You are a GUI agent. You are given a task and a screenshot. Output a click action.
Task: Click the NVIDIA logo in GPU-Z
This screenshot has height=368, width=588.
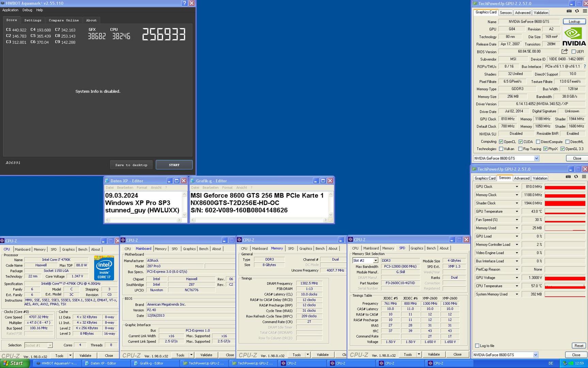(x=574, y=37)
